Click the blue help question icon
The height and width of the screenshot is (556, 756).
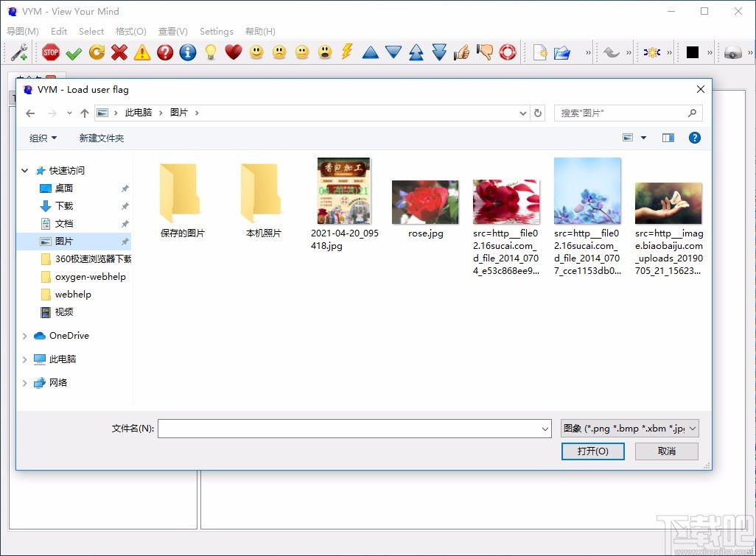click(694, 138)
